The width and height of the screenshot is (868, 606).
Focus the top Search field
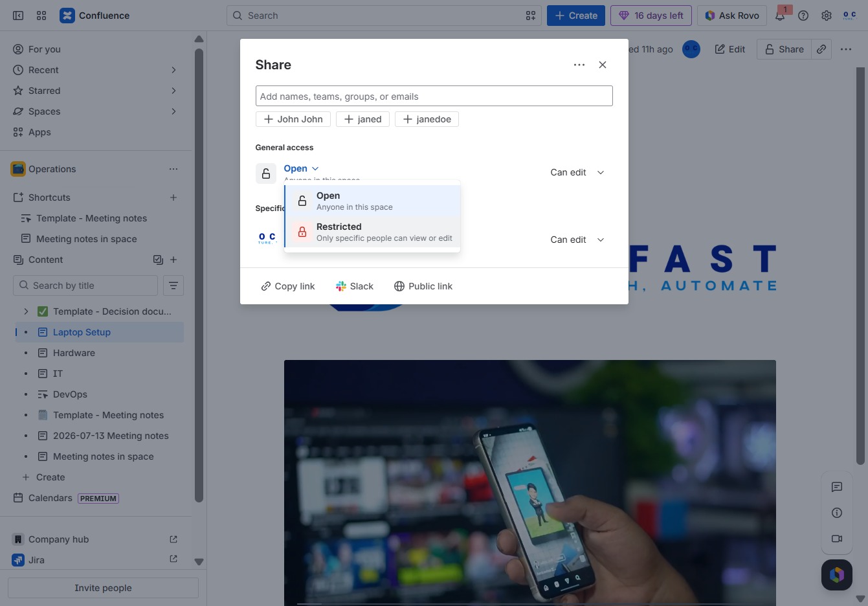384,16
